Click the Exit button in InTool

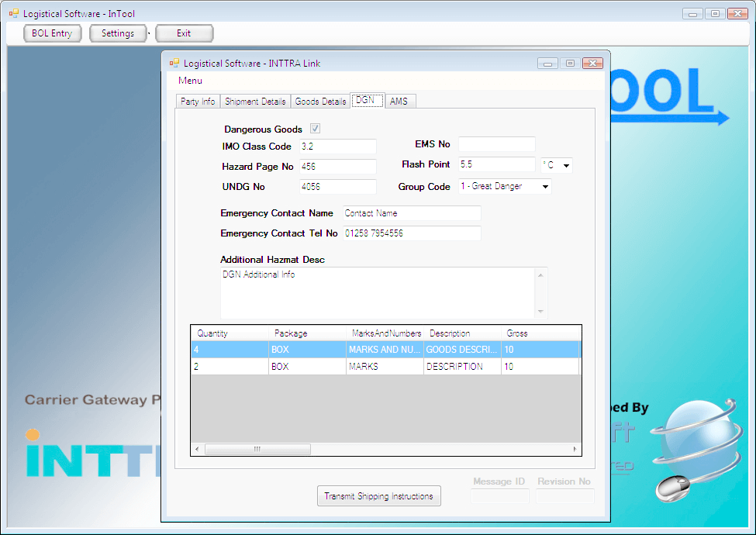coord(184,33)
